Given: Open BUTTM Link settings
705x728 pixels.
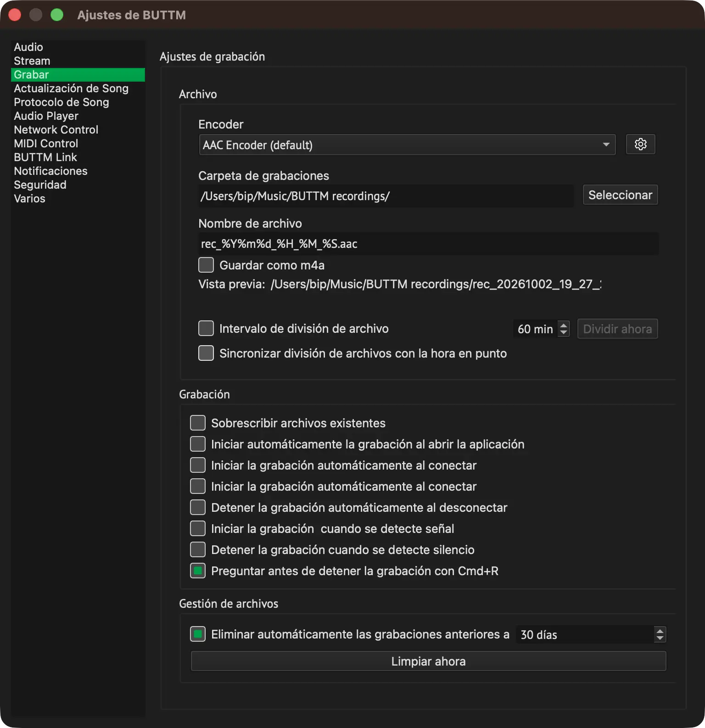Looking at the screenshot, I should tap(78, 157).
